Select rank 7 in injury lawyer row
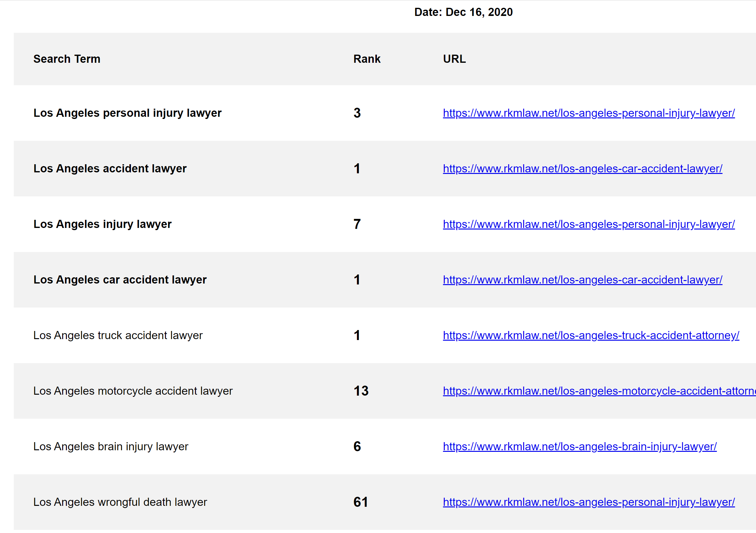The image size is (756, 533). pos(357,225)
